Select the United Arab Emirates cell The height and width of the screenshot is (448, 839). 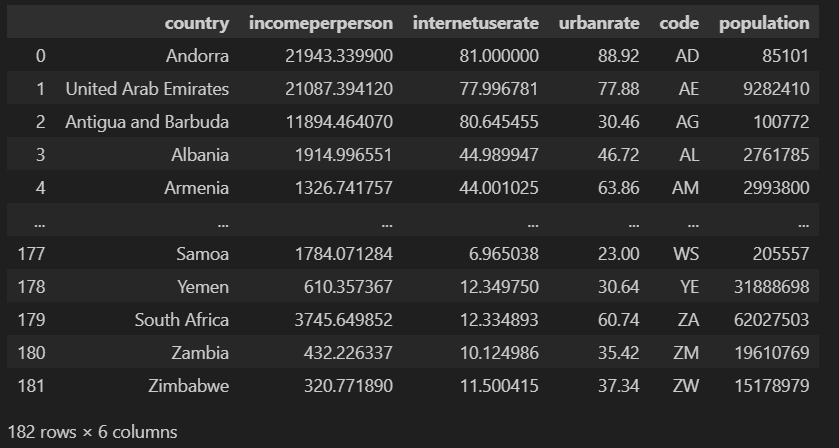147,89
